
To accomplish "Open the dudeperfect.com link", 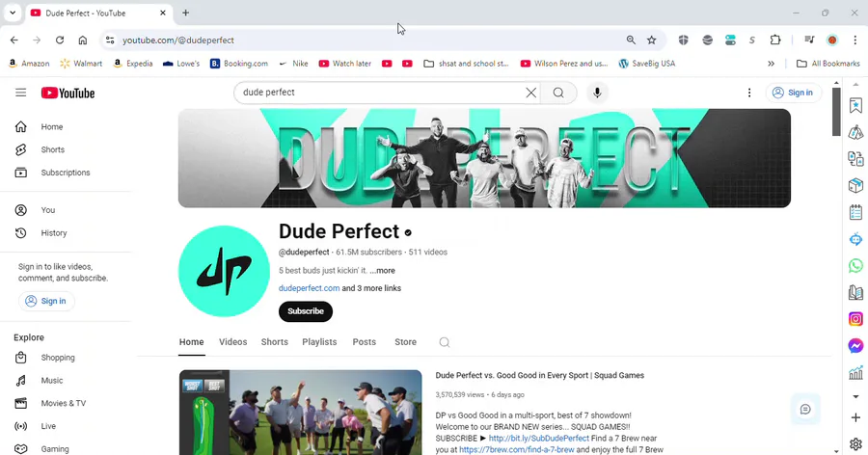I will (x=309, y=288).
